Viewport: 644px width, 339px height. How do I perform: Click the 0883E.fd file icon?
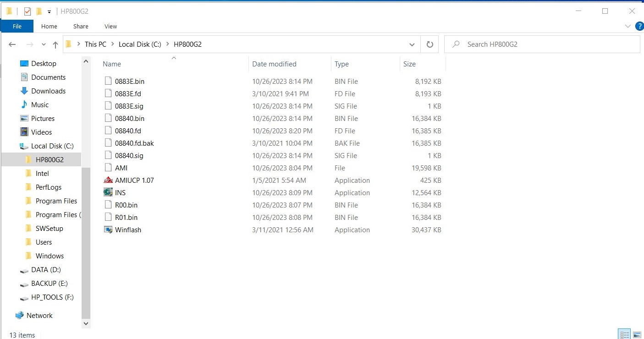(108, 93)
